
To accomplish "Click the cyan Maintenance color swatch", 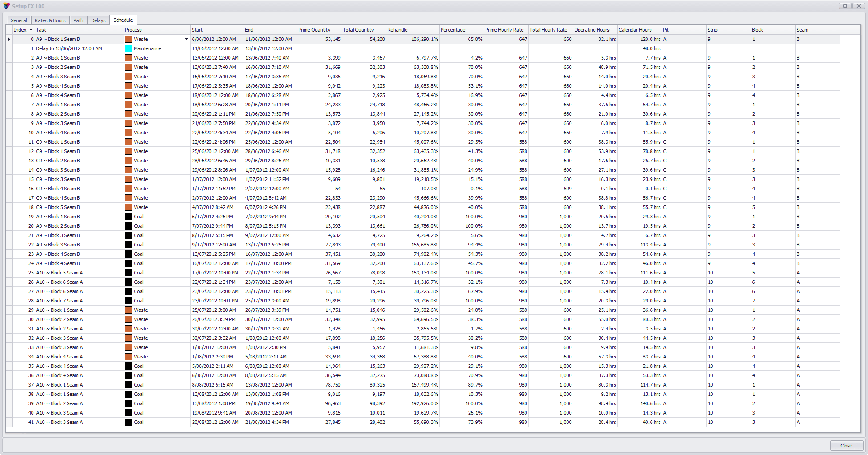I will click(129, 48).
